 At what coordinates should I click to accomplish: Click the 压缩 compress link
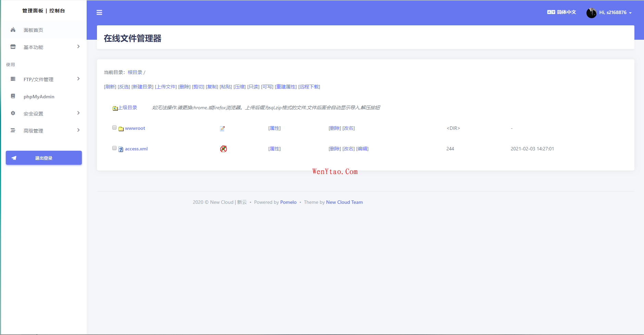click(x=239, y=87)
